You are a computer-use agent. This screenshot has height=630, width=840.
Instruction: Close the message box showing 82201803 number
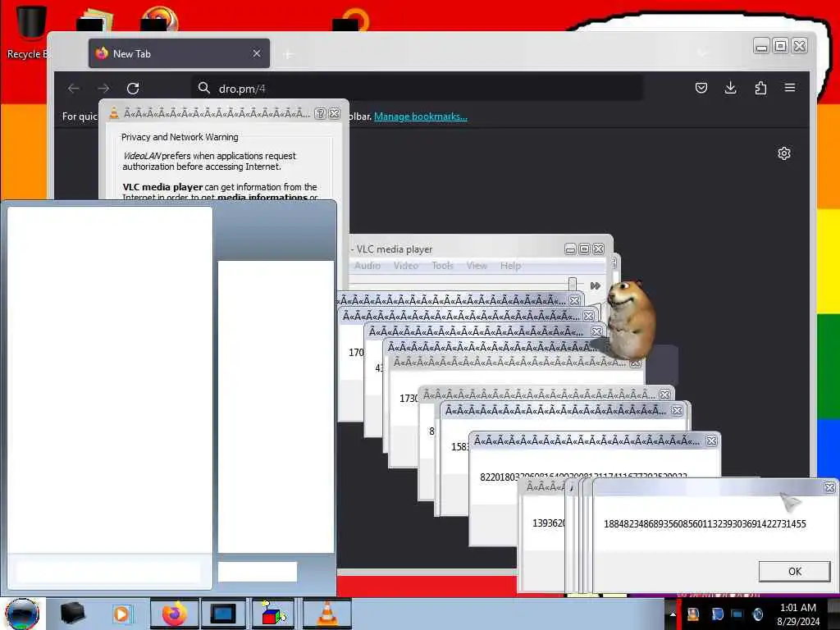point(711,441)
